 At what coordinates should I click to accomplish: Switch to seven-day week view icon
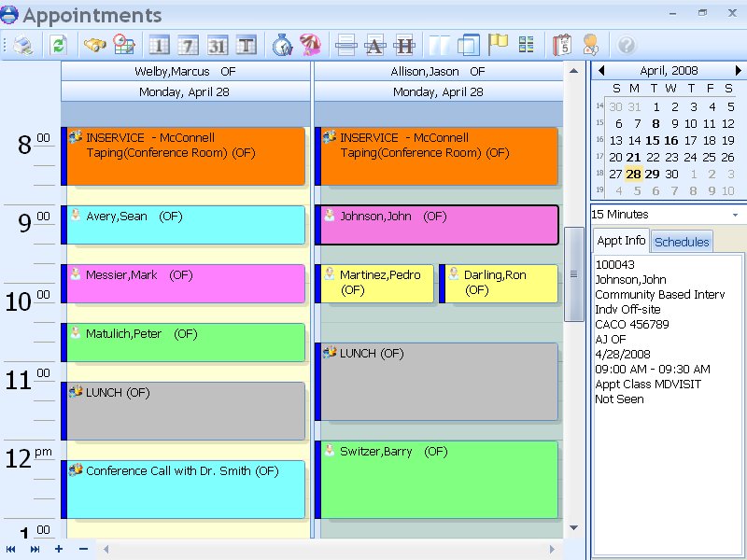click(x=189, y=46)
